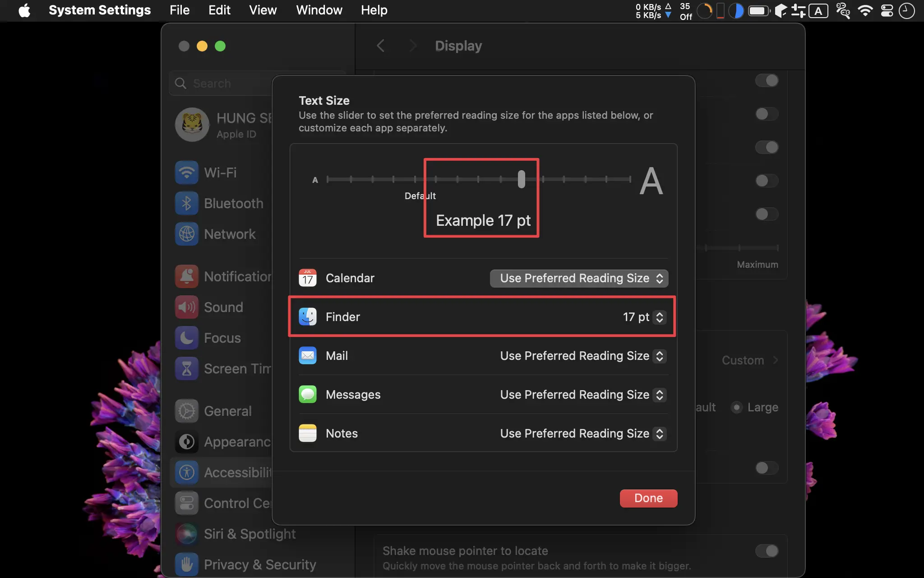Click the Notes app icon
The width and height of the screenshot is (924, 578).
click(x=308, y=433)
